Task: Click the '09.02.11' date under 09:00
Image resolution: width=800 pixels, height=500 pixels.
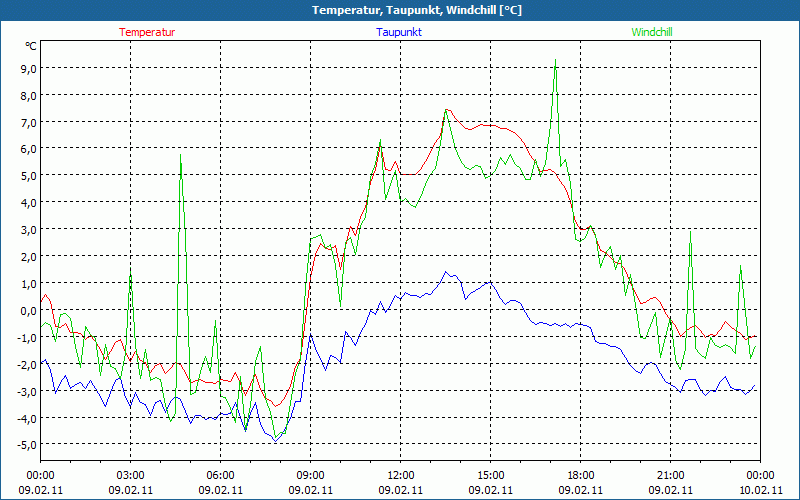Action: 310,490
